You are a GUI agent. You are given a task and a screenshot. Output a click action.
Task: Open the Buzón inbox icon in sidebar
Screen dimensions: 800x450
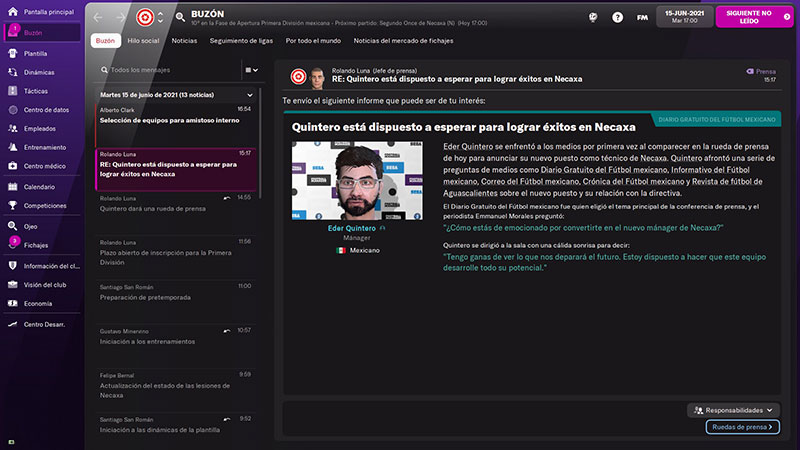[x=13, y=32]
